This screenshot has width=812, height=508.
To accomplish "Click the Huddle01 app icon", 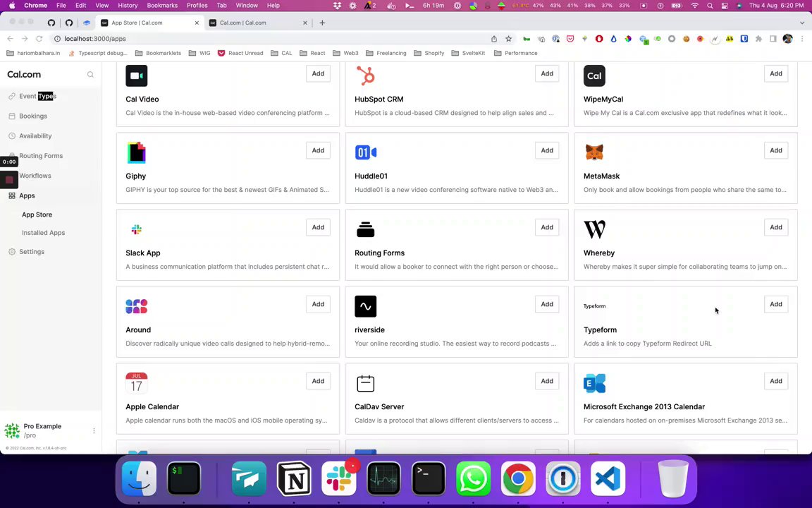I will click(x=365, y=152).
